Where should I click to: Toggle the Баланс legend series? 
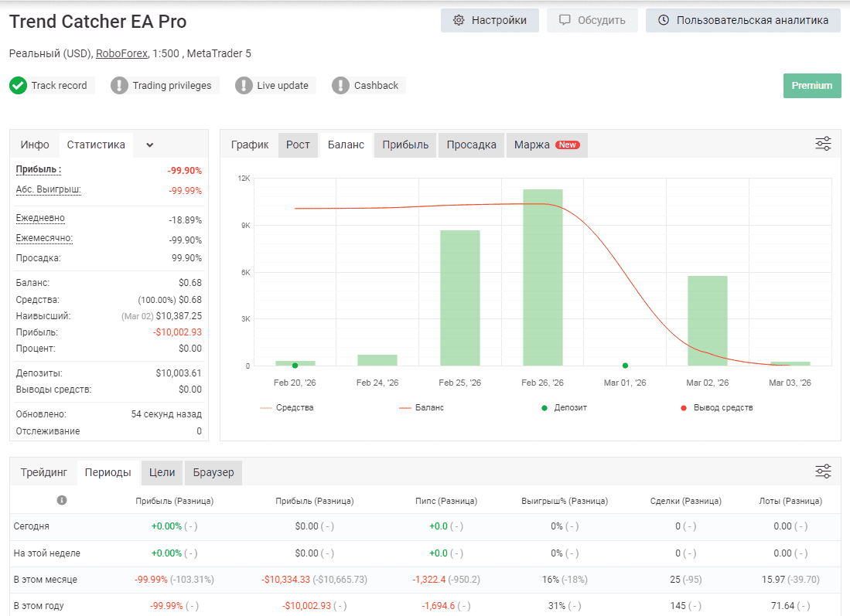(x=422, y=407)
